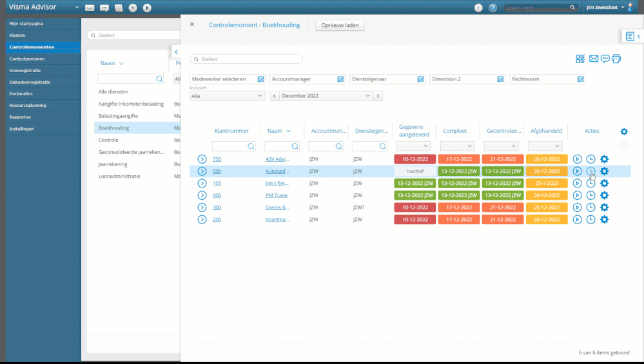Open Visma Advisor app menu arrow
Viewport: 644px width, 364px height.
click(x=77, y=7)
